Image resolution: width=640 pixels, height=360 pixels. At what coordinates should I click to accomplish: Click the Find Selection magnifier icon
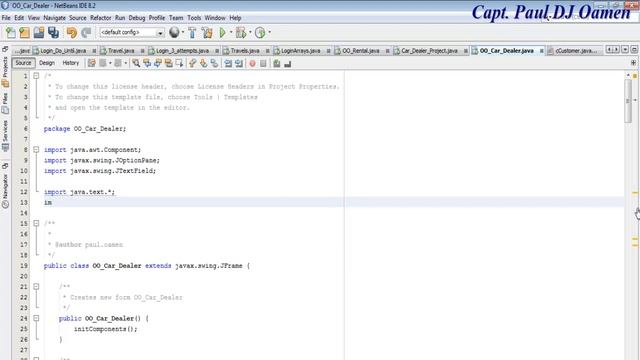pyautogui.click(x=136, y=63)
